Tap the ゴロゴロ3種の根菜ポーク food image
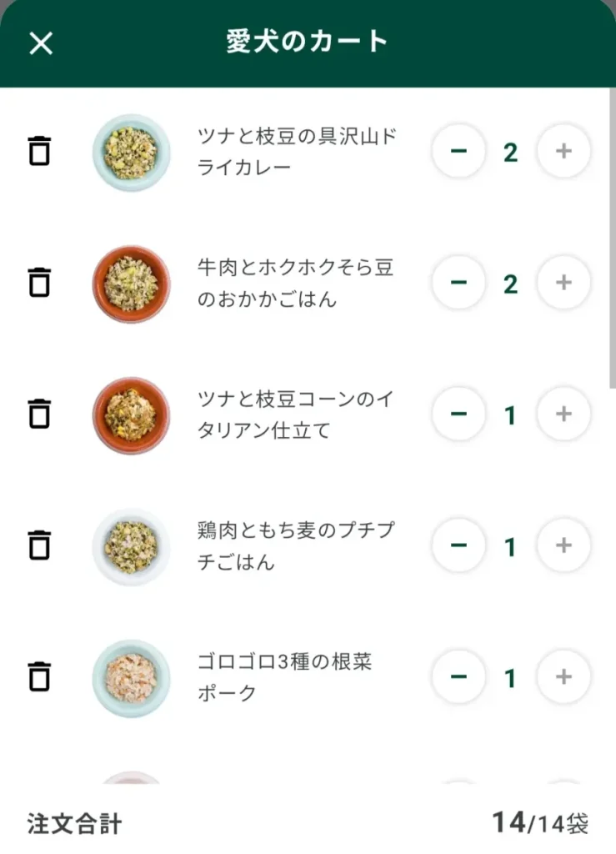The height and width of the screenshot is (854, 616). tap(131, 678)
